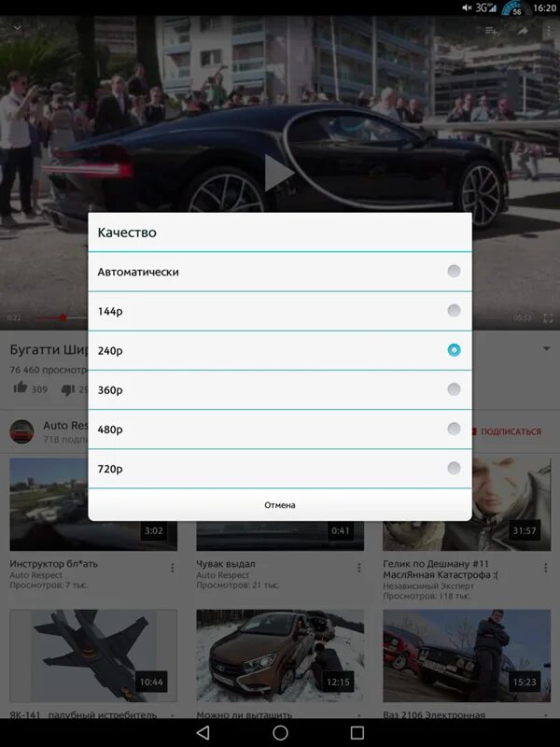Tap the large play button on video
Viewport: 560px width, 747px height.
[x=279, y=173]
